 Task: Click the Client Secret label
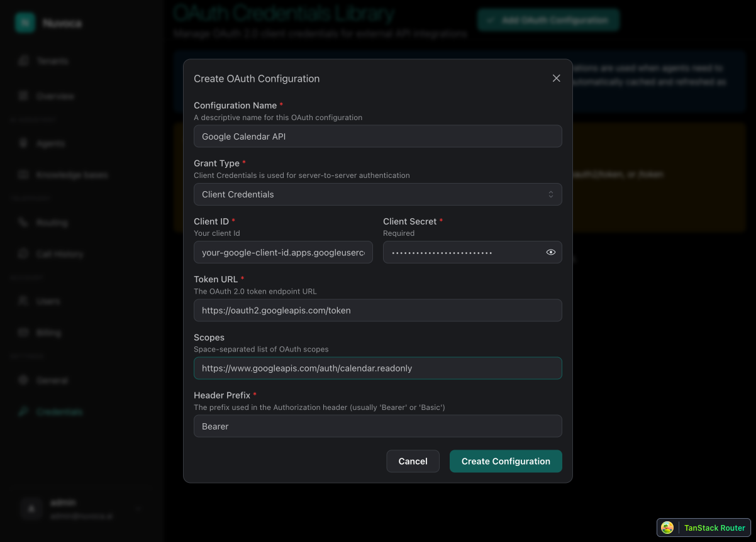pyautogui.click(x=409, y=221)
